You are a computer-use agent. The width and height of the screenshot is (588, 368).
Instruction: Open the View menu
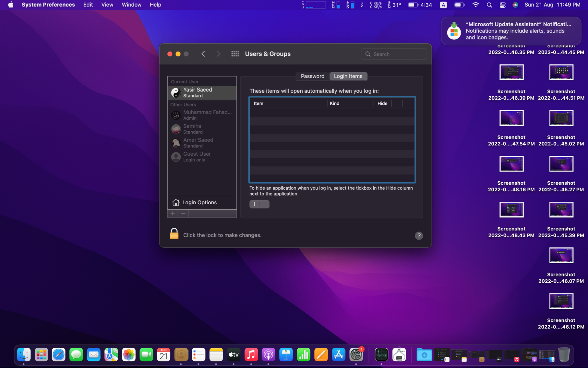107,5
